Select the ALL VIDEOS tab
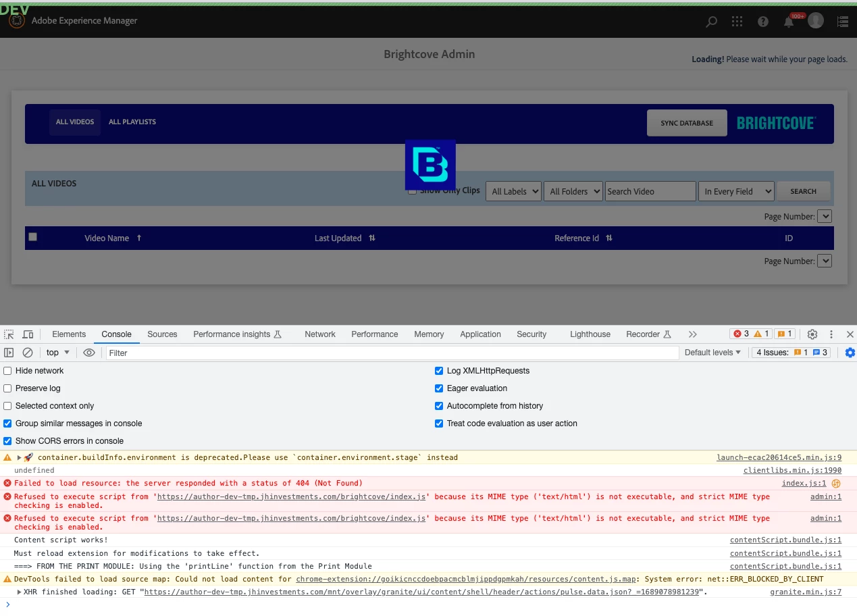Viewport: 857px width, 616px height. [75, 122]
